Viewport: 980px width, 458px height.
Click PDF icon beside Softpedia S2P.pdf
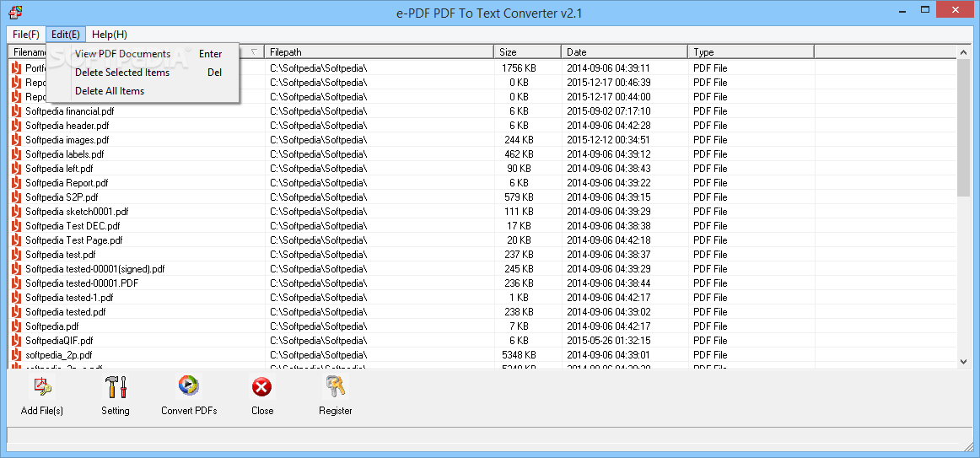point(16,197)
